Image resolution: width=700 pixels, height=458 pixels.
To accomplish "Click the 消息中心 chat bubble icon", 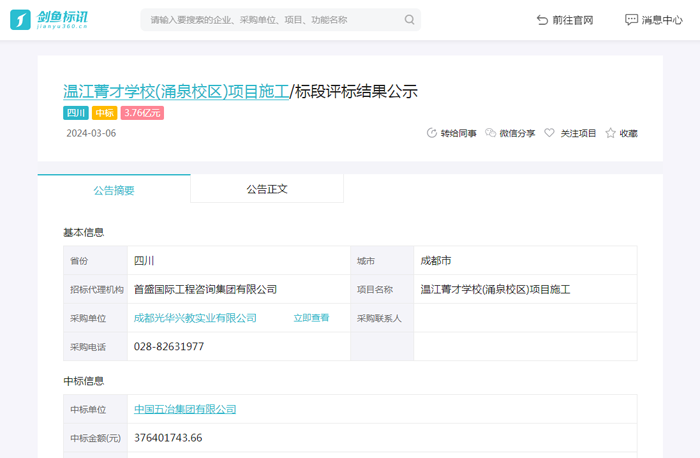I will pos(631,20).
